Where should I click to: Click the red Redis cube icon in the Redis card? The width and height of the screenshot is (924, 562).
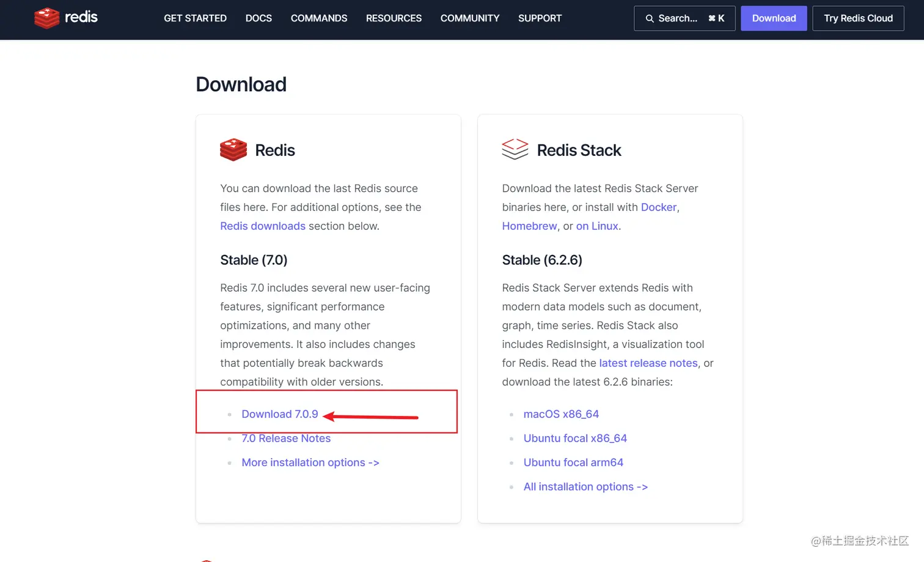click(x=233, y=150)
